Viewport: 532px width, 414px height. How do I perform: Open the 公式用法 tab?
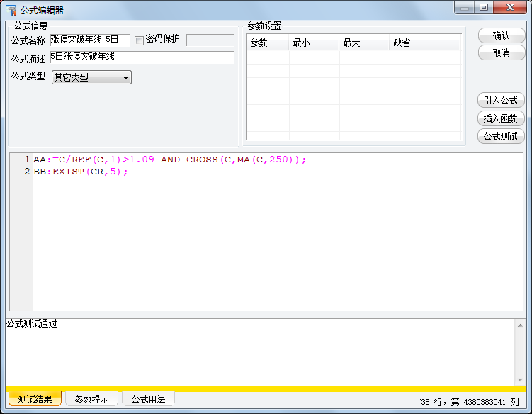point(148,399)
